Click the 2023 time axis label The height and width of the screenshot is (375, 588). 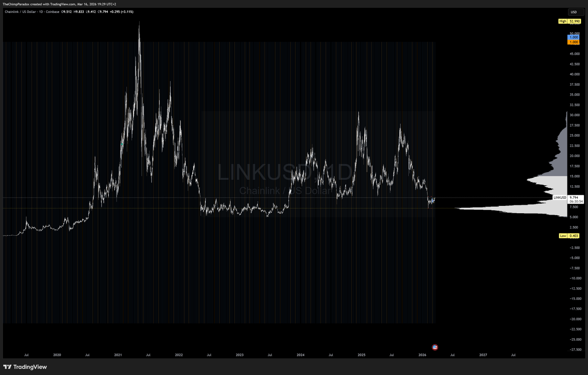(239, 354)
